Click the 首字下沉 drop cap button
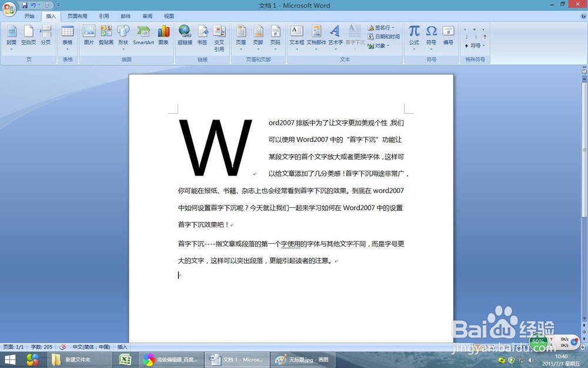The height and width of the screenshot is (368, 588). pyautogui.click(x=355, y=38)
